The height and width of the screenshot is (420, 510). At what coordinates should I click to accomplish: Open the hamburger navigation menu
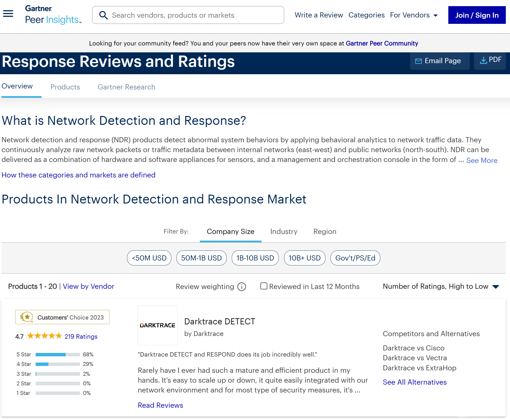click(8, 14)
